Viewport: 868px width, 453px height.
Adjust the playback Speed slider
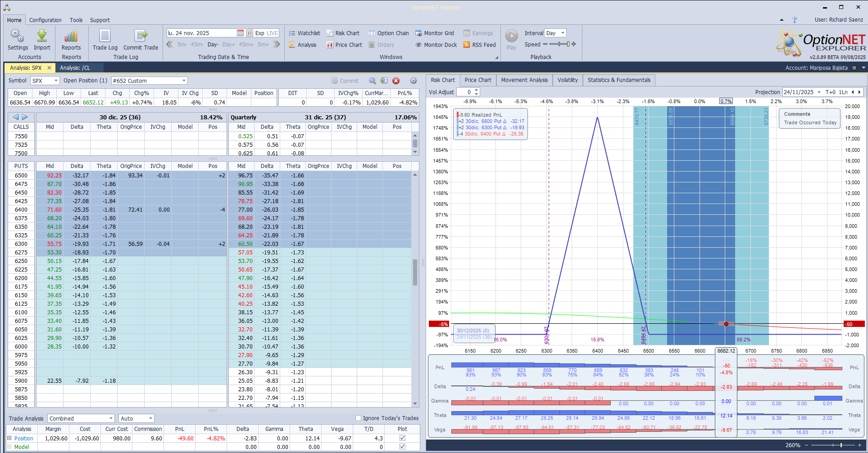tap(559, 44)
